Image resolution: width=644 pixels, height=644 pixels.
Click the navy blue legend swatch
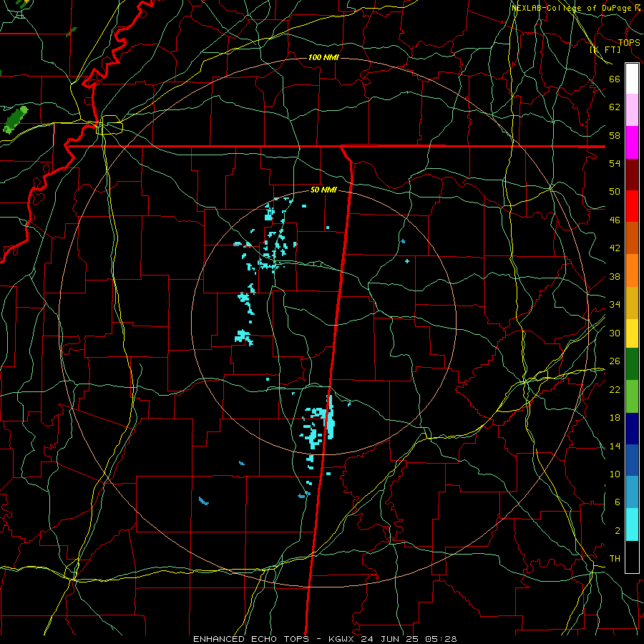632,429
